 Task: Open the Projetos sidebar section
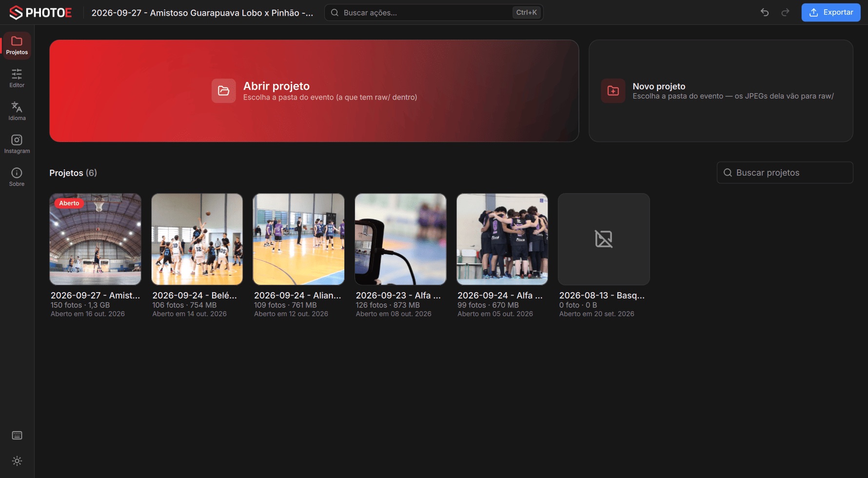[17, 45]
